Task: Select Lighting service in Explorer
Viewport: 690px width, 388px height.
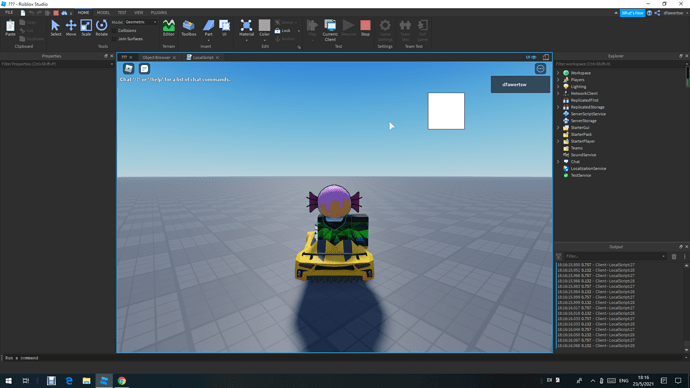Action: point(578,87)
